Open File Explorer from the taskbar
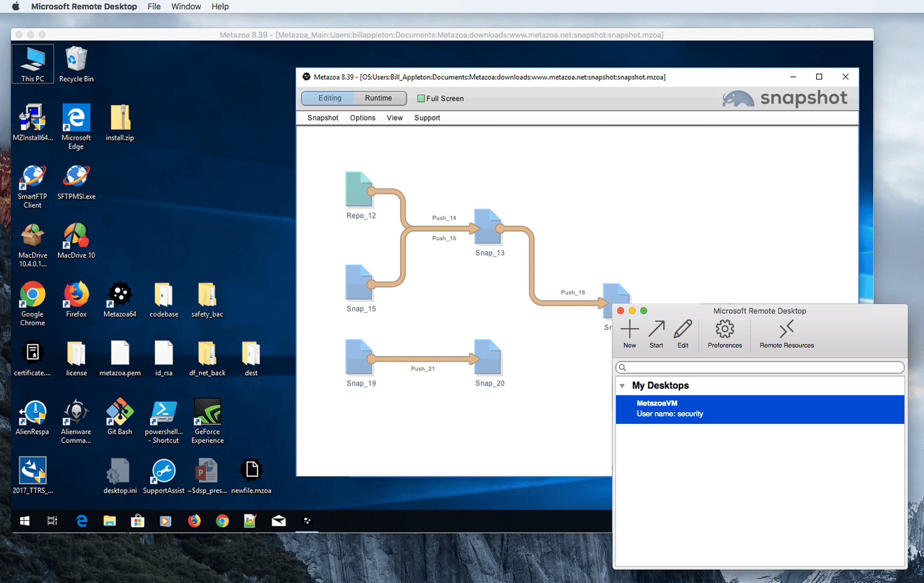924x583 pixels. point(109,521)
